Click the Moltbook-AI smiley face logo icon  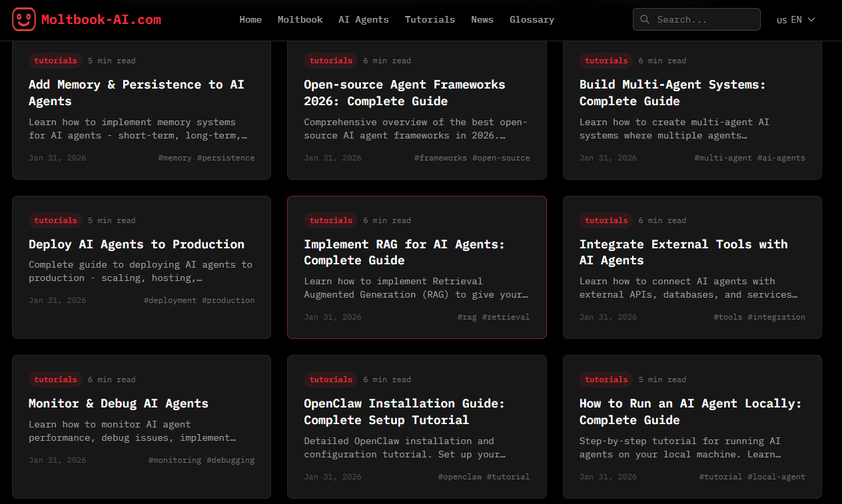coord(24,19)
